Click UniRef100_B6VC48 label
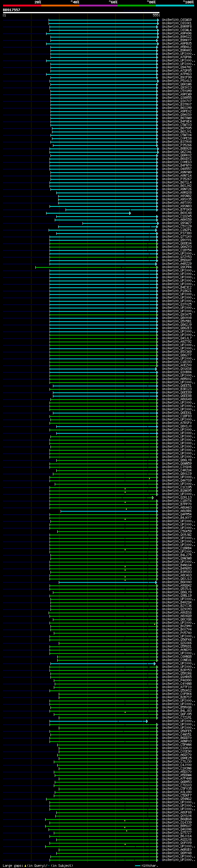The image size is (197, 868). pos(177,213)
